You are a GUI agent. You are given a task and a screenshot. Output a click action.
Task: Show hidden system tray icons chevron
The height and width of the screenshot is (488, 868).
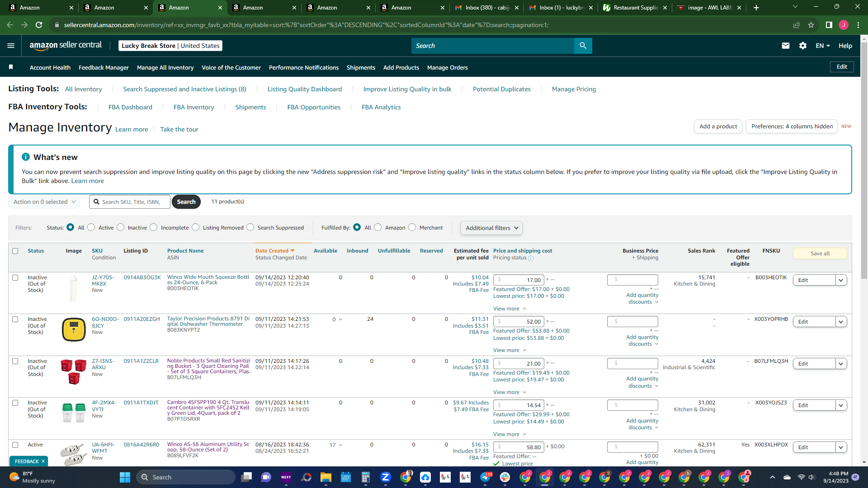tap(773, 477)
